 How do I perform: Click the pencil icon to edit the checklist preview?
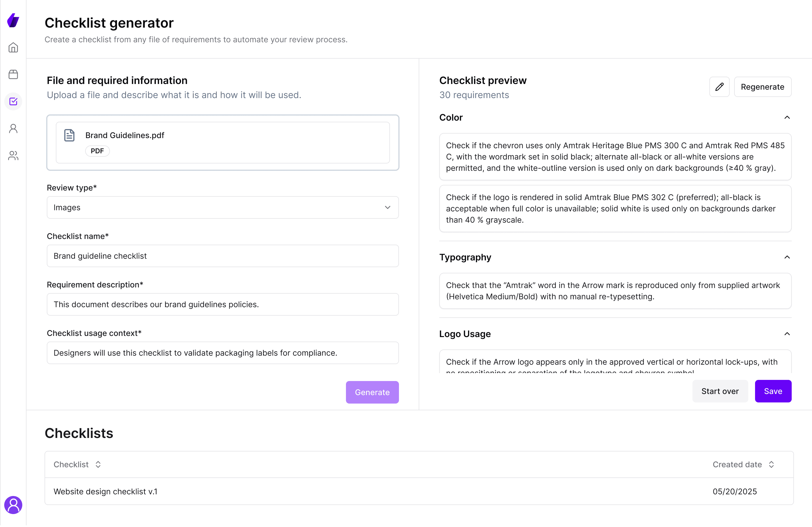pyautogui.click(x=719, y=87)
